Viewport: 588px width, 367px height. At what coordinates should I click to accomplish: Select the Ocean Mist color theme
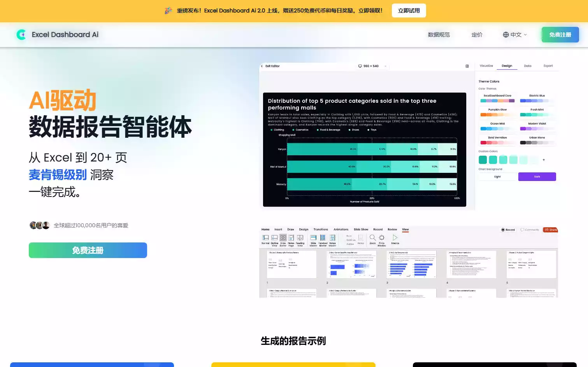(497, 126)
